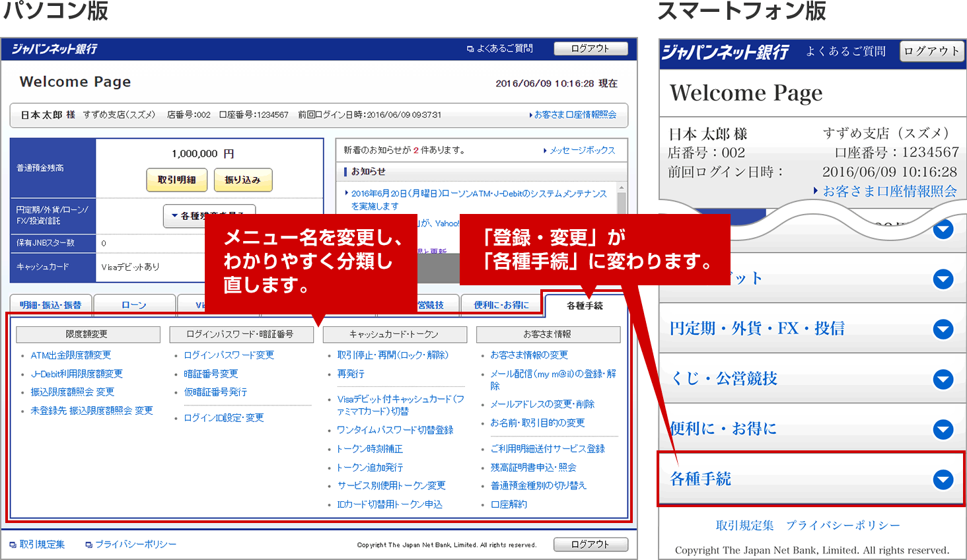The image size is (967, 560).
Task: Expand the 各種手続 section on smartphone
Action: (943, 479)
